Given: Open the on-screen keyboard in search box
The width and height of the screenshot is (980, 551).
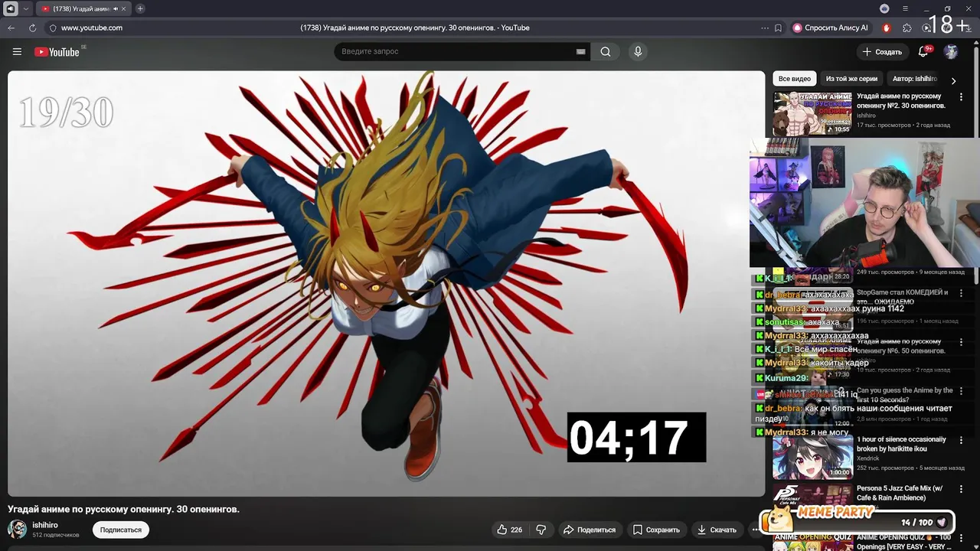Looking at the screenshot, I should point(581,51).
